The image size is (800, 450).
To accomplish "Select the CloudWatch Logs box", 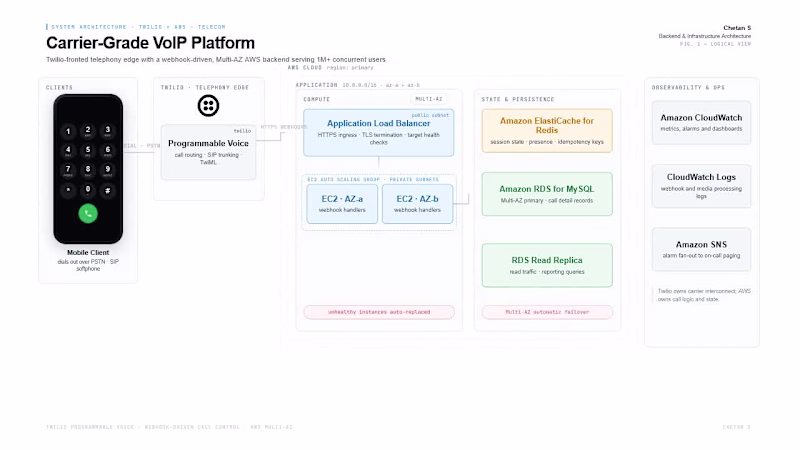I will coord(701,186).
